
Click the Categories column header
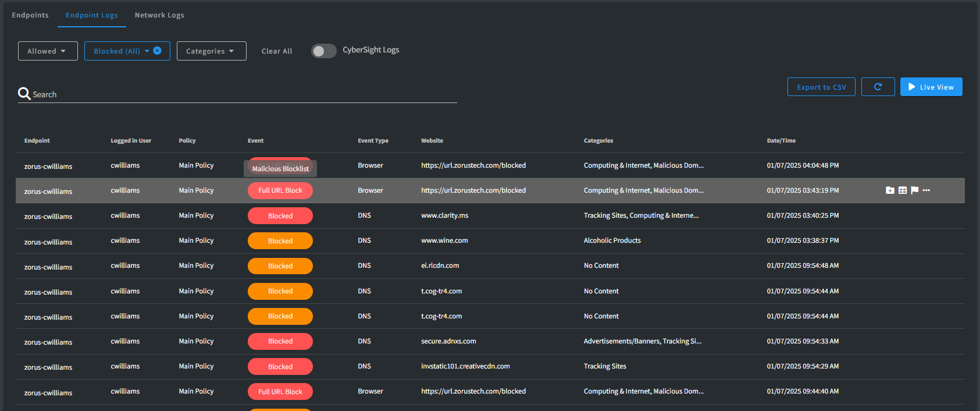598,140
